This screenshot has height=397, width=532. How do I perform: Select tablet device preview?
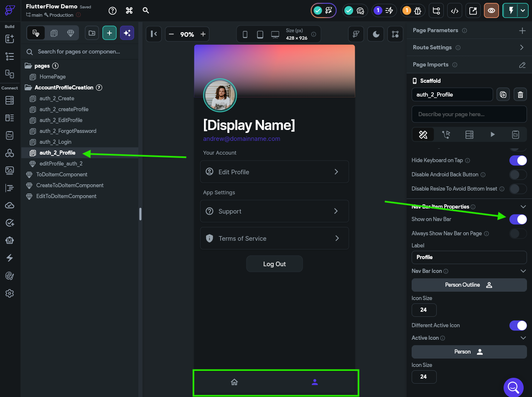coord(260,35)
